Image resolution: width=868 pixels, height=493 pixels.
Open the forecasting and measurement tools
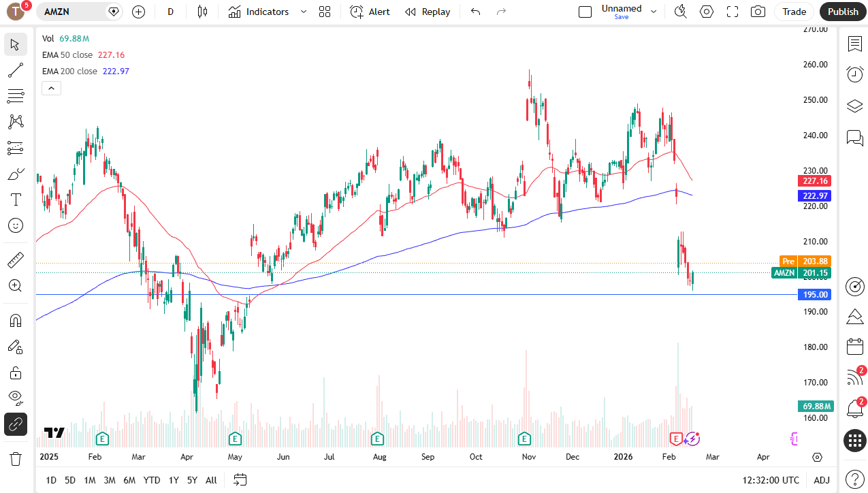pos(16,147)
